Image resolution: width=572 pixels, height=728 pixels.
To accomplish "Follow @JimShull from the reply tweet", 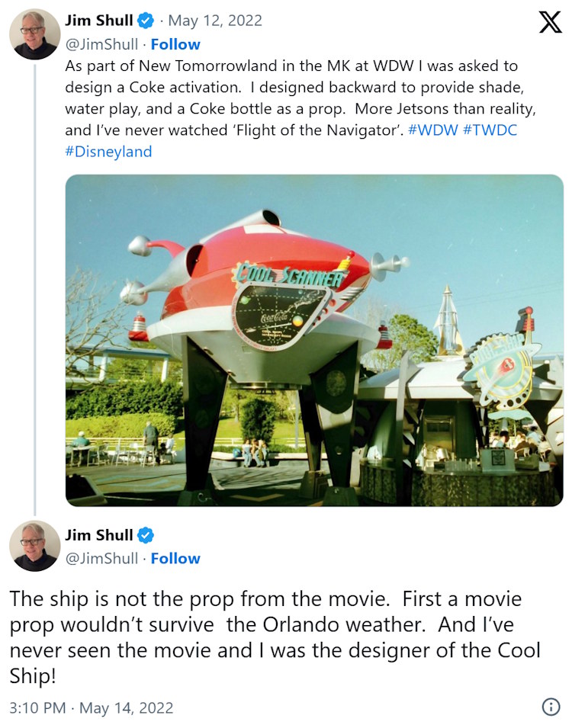I will pos(175,558).
